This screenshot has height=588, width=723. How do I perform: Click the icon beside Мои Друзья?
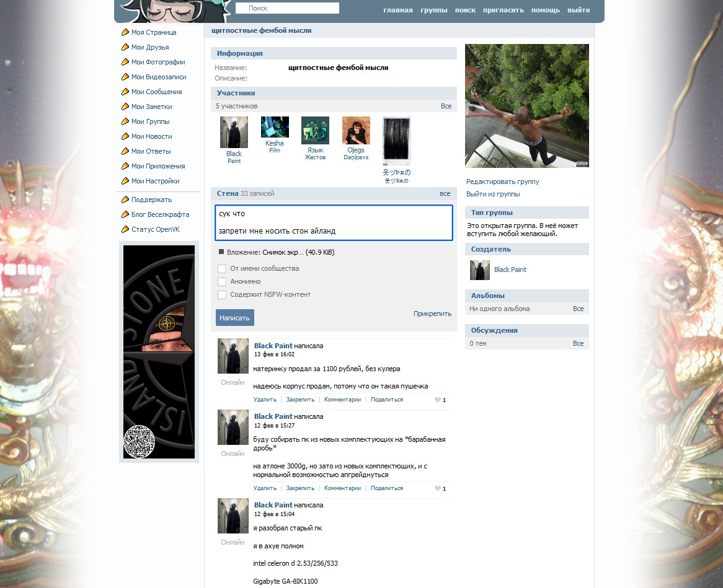click(125, 47)
